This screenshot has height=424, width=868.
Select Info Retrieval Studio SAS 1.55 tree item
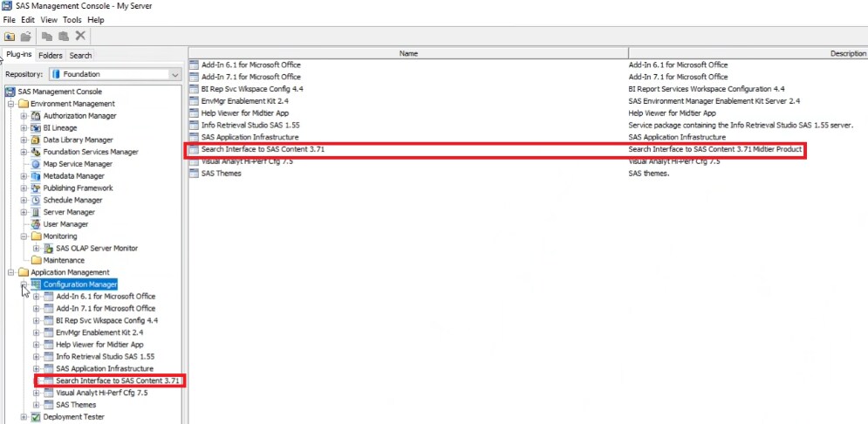coord(106,357)
